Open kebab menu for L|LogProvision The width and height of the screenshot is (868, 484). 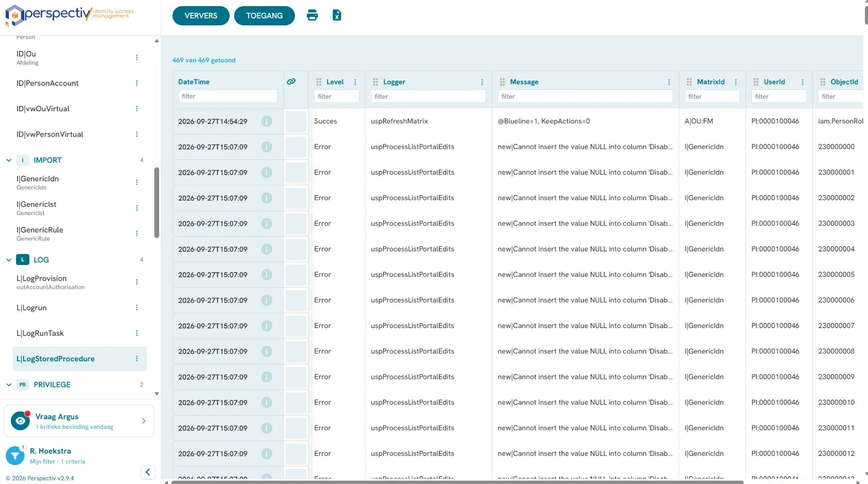click(x=137, y=282)
